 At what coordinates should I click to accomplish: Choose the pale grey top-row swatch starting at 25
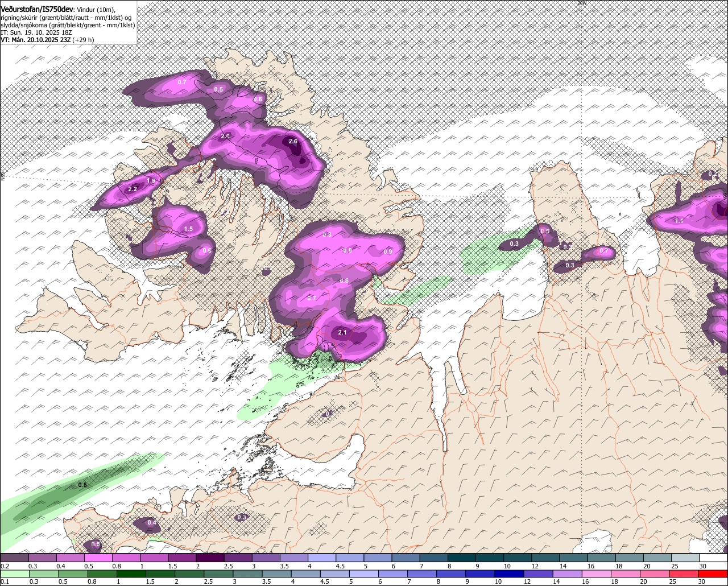[x=686, y=558]
